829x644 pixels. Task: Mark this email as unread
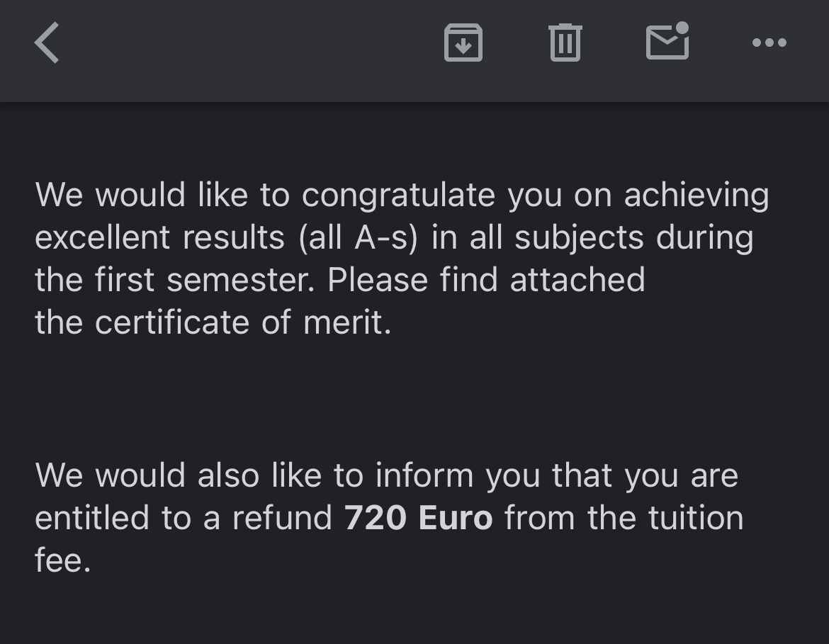667,41
